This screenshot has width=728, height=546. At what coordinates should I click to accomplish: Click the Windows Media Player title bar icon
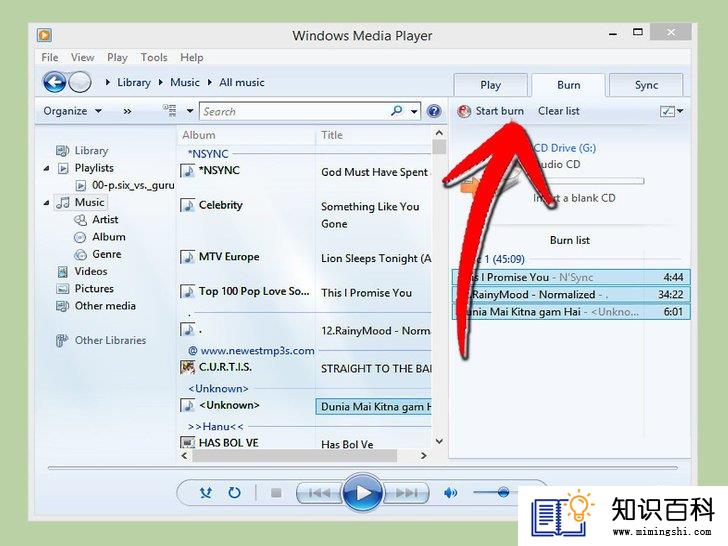coord(45,35)
